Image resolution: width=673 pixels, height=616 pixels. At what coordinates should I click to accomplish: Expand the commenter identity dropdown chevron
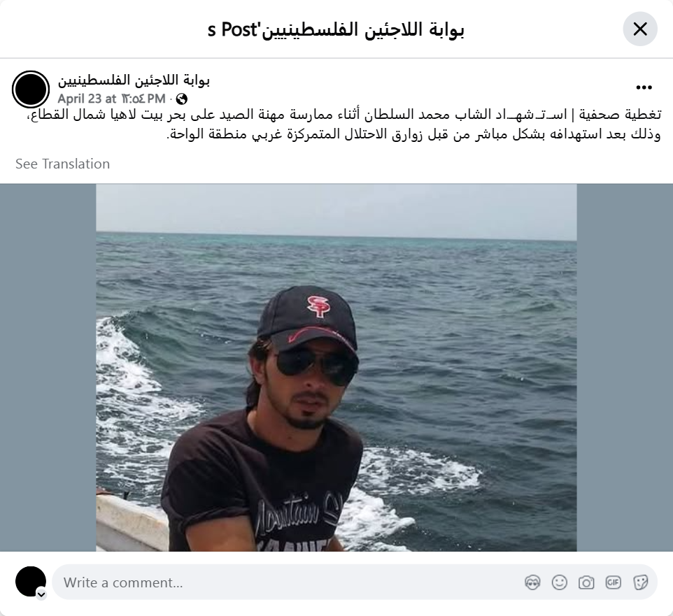41,594
